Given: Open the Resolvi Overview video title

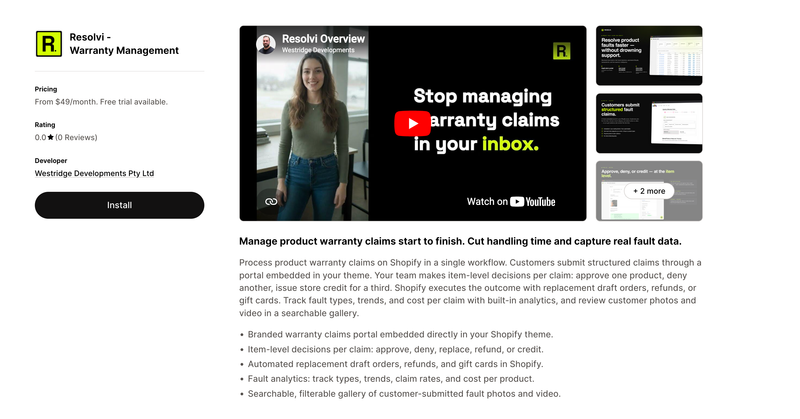Looking at the screenshot, I should pyautogui.click(x=323, y=39).
